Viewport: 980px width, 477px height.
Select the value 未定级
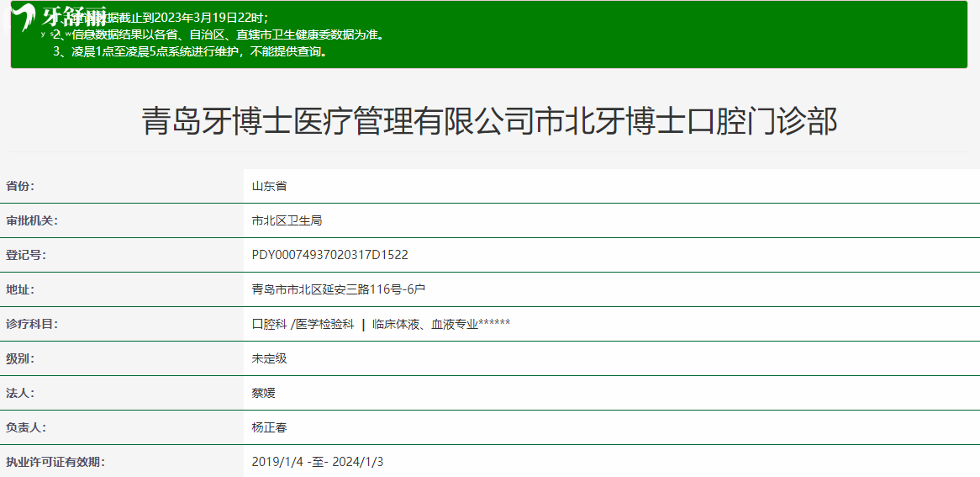270,358
